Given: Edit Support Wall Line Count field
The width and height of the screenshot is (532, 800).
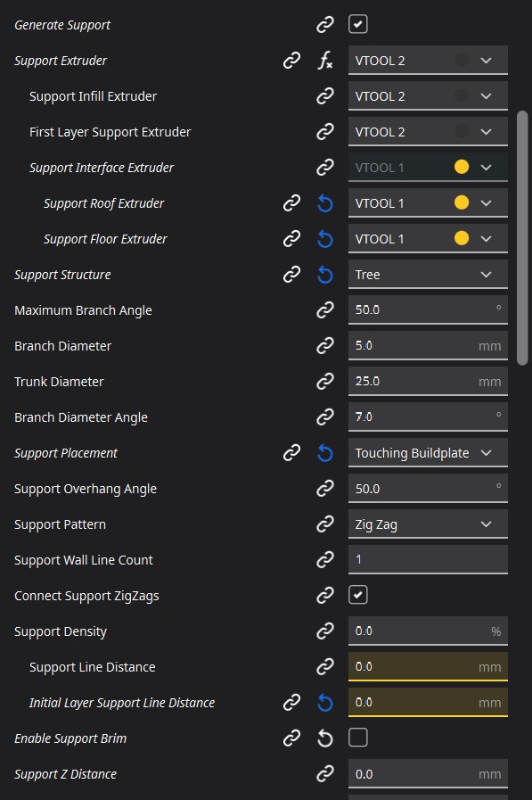Looking at the screenshot, I should (428, 560).
